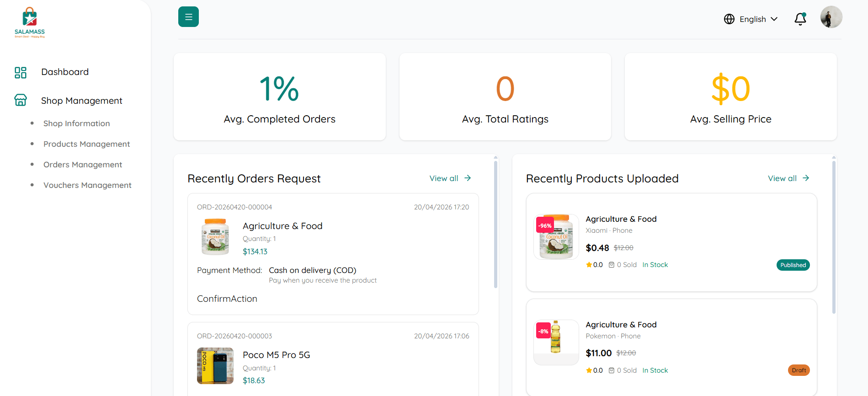Viewport: 868px width, 396px height.
Task: Click the $11.00 product price
Action: tap(599, 353)
